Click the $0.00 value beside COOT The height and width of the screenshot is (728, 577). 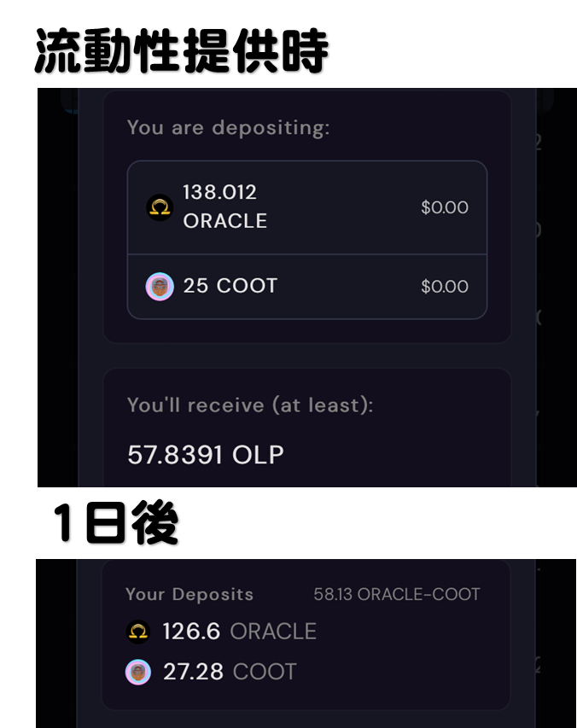click(x=445, y=287)
